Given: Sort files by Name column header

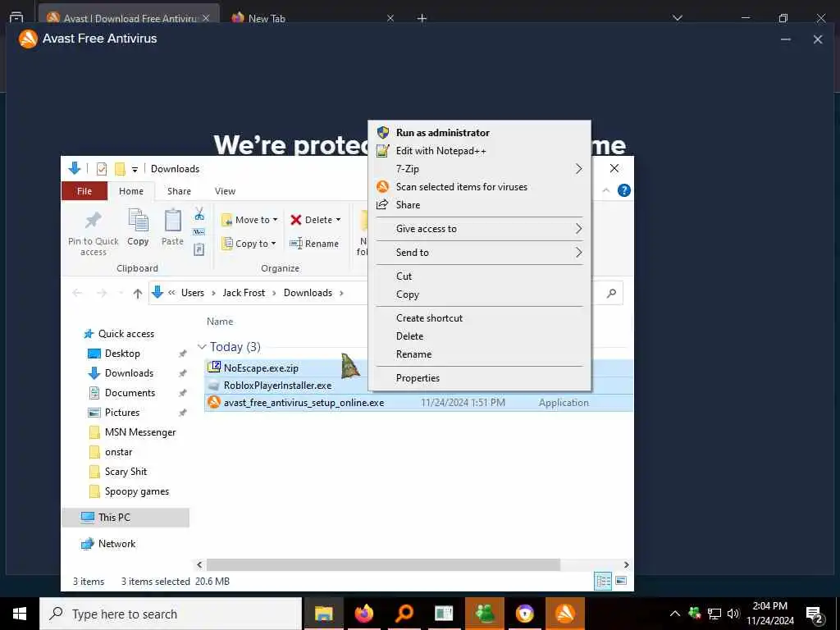Looking at the screenshot, I should coord(220,322).
